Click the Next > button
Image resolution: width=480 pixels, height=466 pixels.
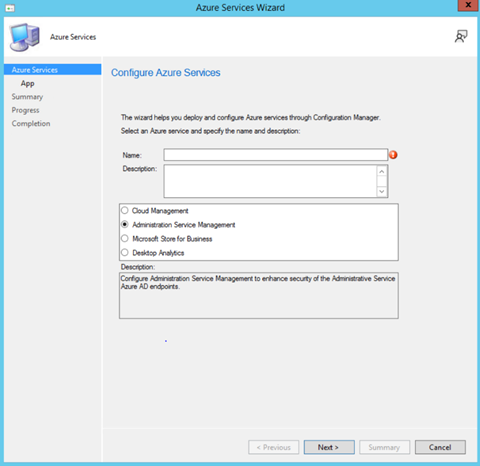pos(329,447)
